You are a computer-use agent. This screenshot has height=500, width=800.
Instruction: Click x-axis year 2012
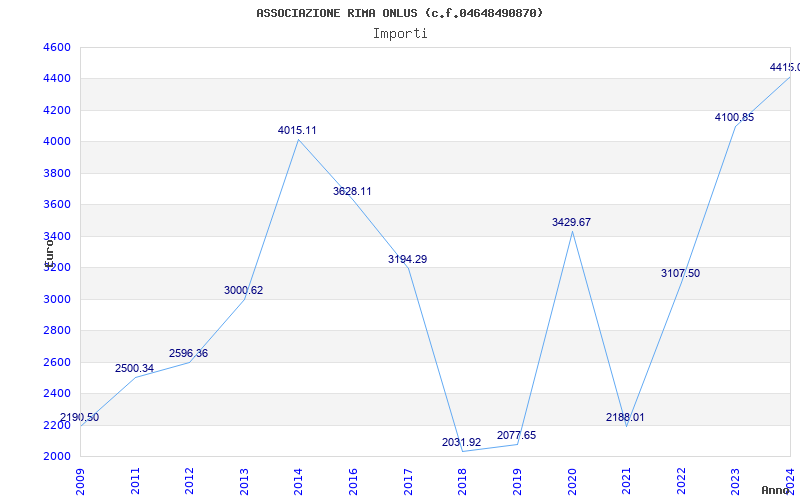(190, 482)
